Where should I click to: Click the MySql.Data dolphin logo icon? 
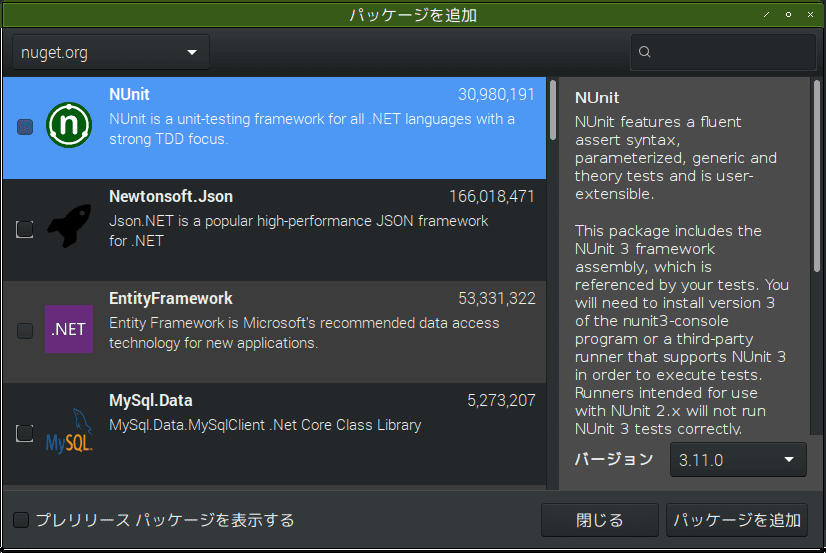[69, 431]
